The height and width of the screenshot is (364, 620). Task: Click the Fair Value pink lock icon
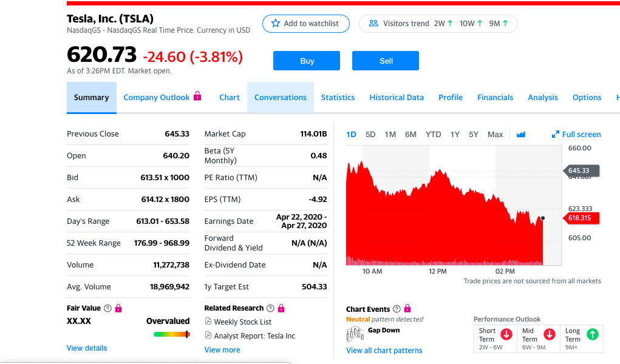(118, 308)
